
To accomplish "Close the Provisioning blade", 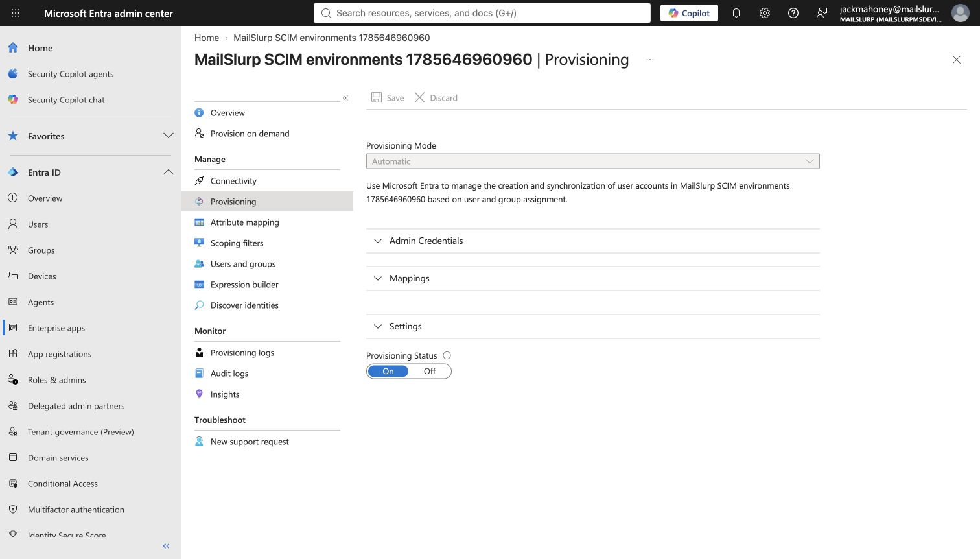I will 957,60.
